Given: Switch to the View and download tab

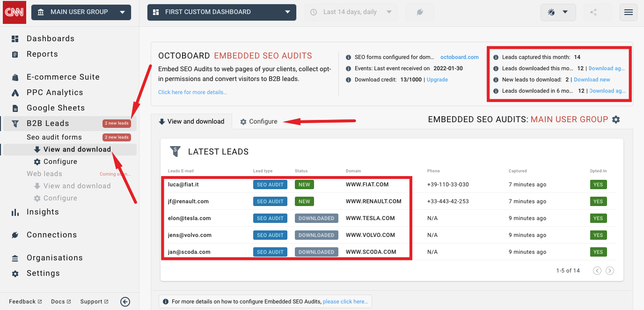Looking at the screenshot, I should 191,121.
